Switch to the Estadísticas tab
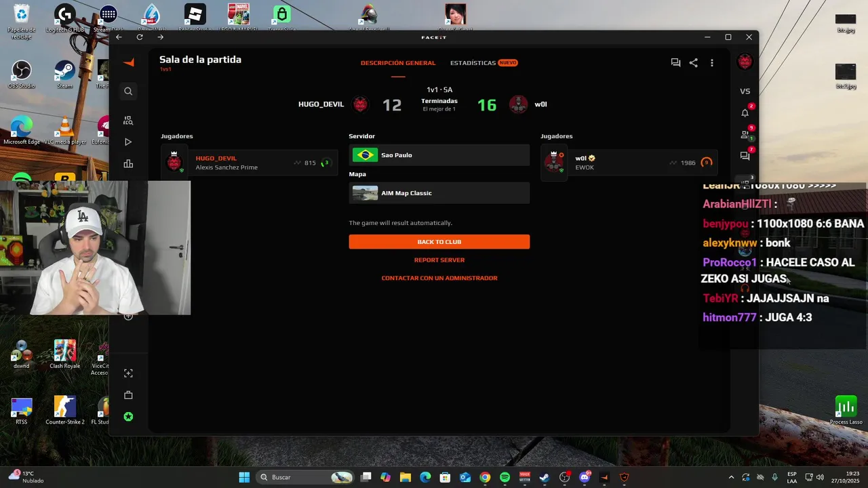Viewport: 868px width, 488px height. point(473,63)
